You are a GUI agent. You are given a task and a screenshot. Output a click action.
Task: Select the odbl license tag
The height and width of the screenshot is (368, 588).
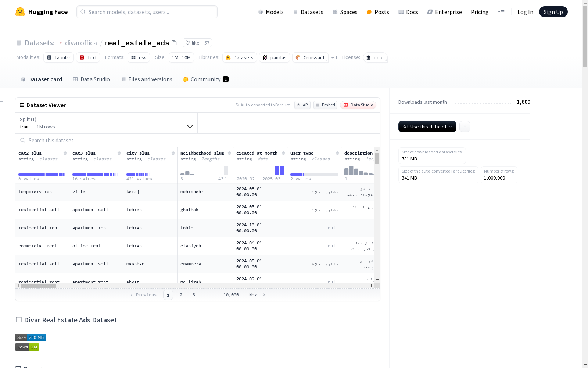tap(375, 57)
